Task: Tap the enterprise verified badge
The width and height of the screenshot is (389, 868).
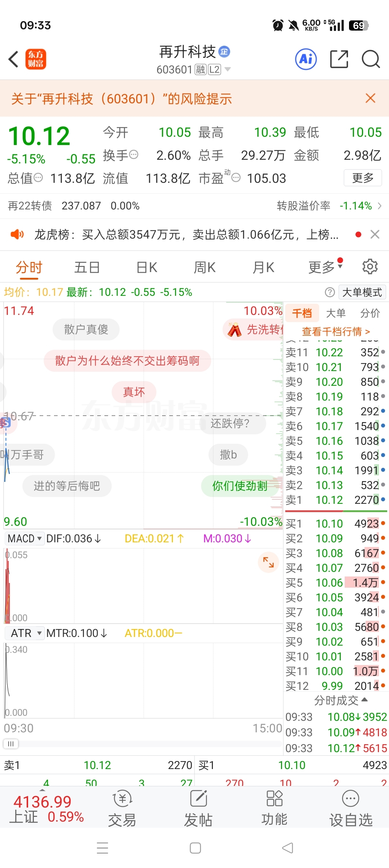Action: pyautogui.click(x=224, y=51)
